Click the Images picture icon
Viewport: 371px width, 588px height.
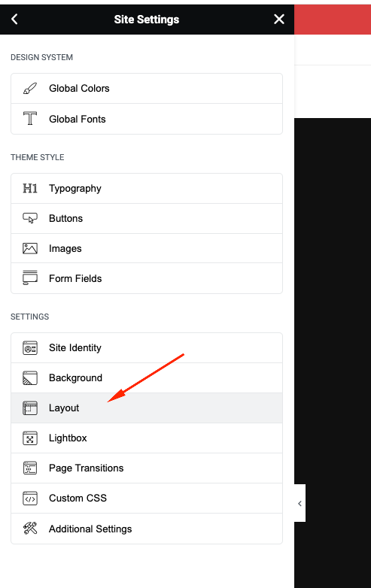click(x=30, y=248)
